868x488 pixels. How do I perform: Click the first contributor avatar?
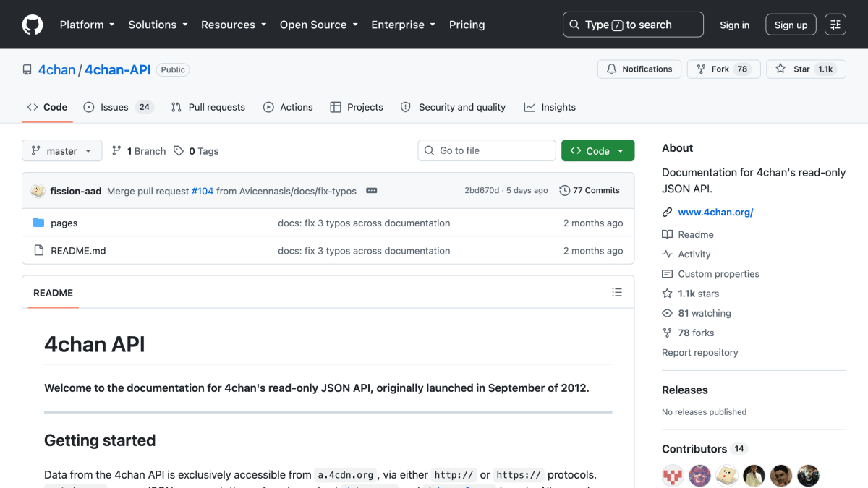[673, 476]
